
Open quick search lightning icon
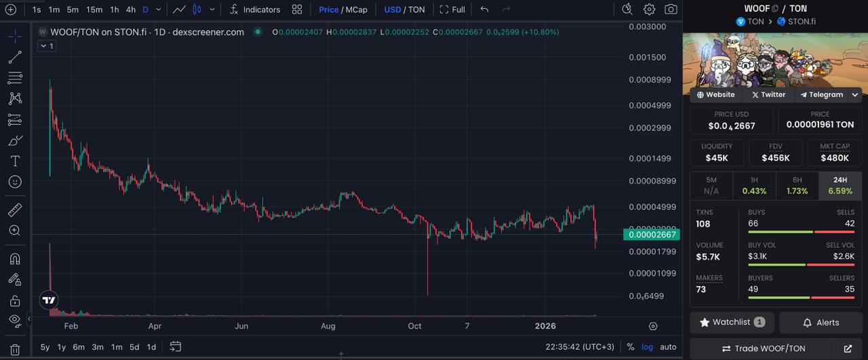(627, 9)
